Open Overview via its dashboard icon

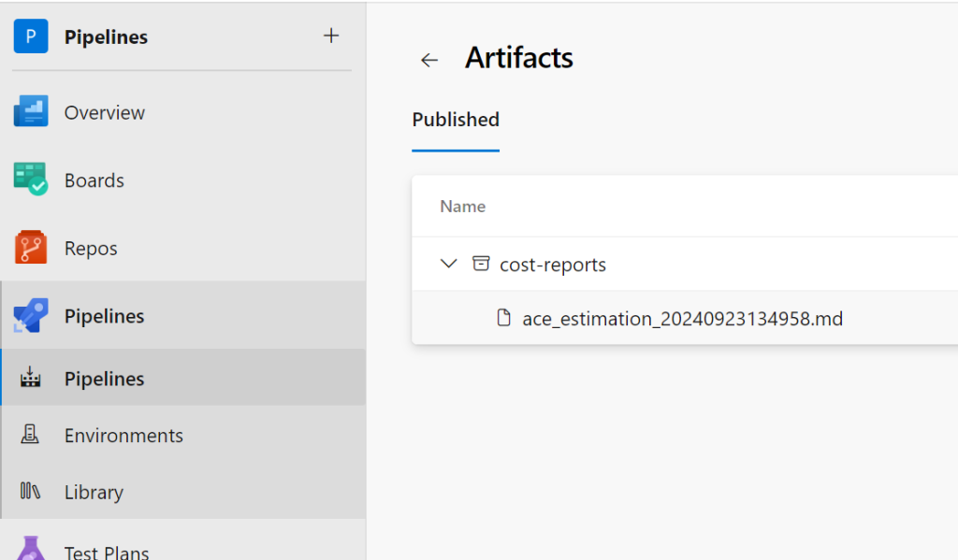tap(30, 112)
